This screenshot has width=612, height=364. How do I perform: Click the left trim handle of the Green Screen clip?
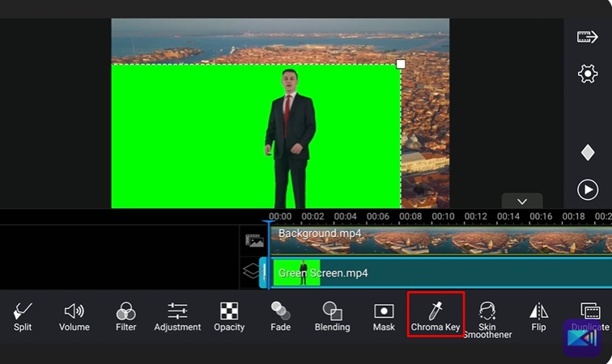click(264, 273)
